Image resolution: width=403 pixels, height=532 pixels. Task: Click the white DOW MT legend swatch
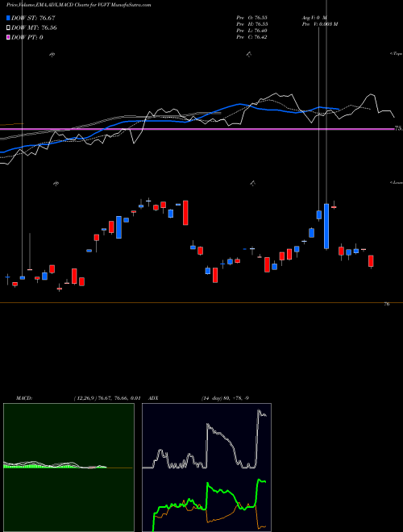8,28
